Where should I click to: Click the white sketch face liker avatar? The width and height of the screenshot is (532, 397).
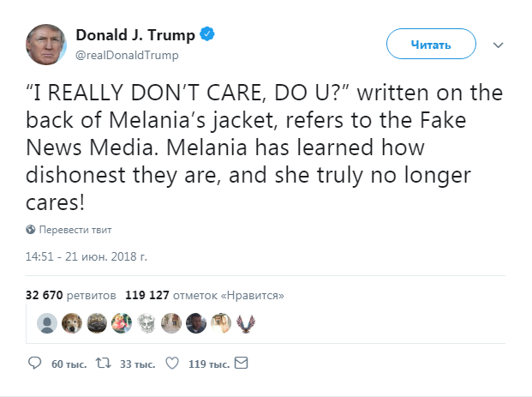[147, 323]
